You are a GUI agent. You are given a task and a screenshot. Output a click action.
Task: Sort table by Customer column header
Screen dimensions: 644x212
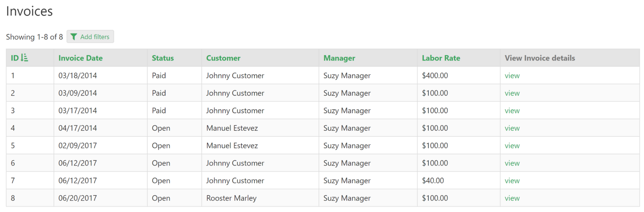tap(223, 58)
